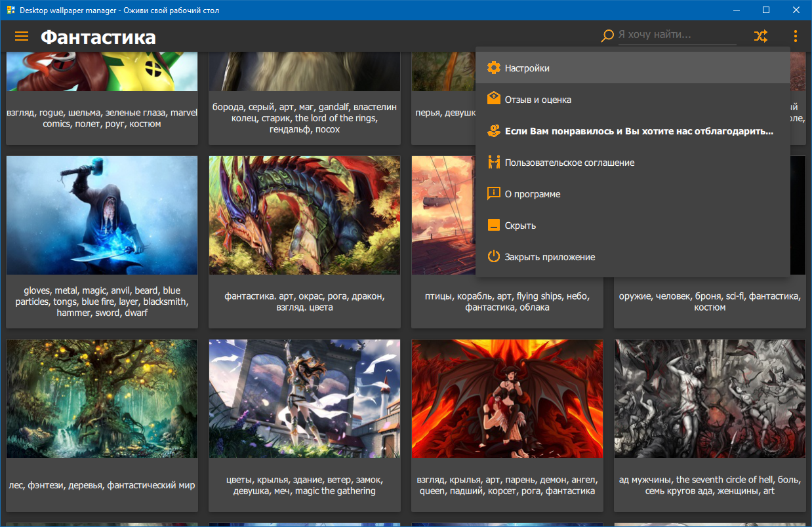Screen dimensions: 812x527
Task: Click tags 'оружие, человек, броня, sci-fi'
Action: click(x=710, y=302)
